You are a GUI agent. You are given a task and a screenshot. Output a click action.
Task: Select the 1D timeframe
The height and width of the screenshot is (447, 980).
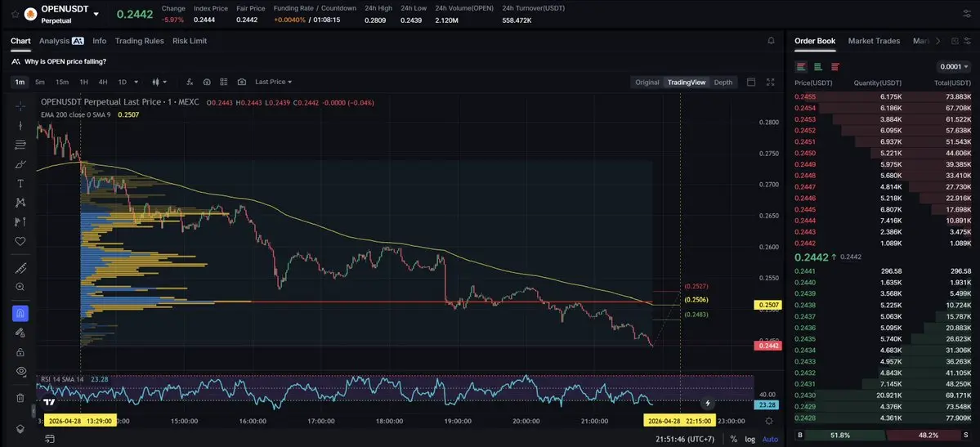point(123,82)
